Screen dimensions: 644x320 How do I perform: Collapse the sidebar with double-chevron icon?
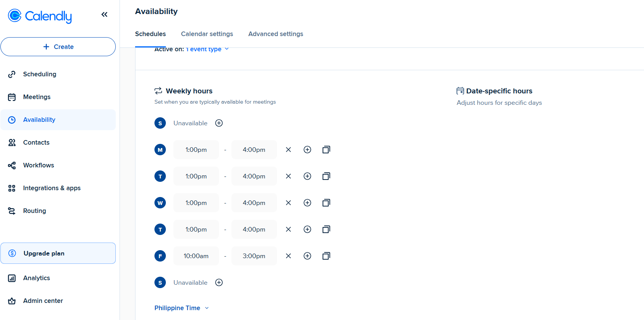click(104, 14)
